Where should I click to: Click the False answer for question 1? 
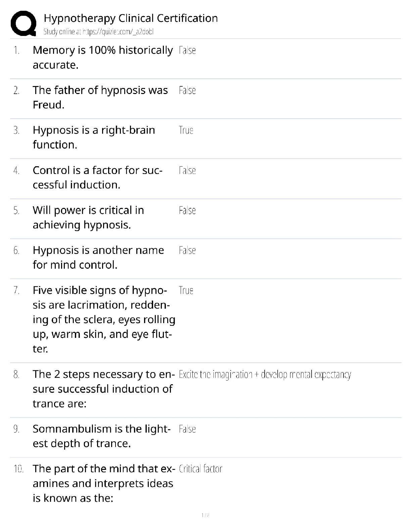tap(187, 50)
